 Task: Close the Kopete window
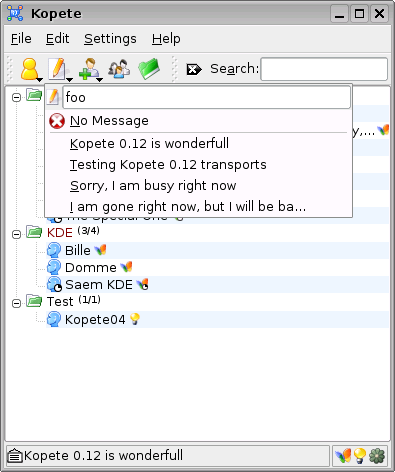point(380,14)
